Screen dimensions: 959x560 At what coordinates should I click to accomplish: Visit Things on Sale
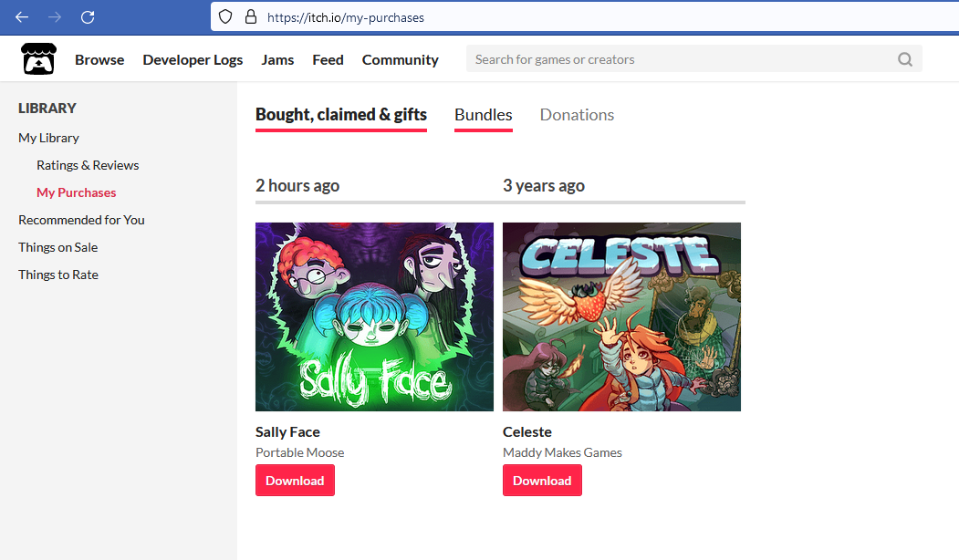57,247
